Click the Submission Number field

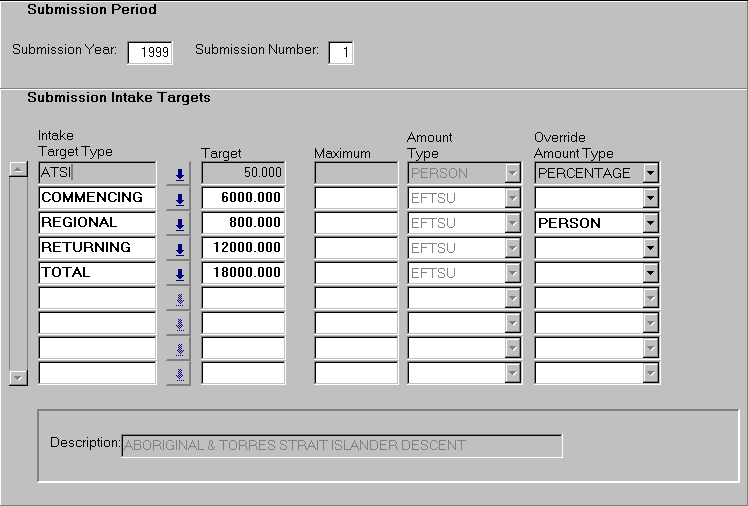[x=340, y=52]
